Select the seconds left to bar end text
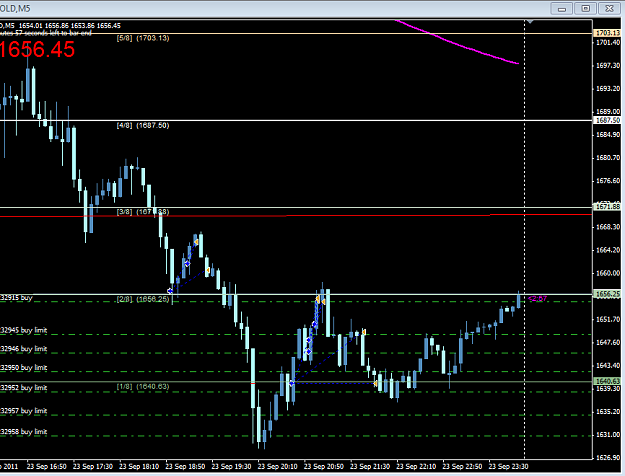 click(46, 33)
